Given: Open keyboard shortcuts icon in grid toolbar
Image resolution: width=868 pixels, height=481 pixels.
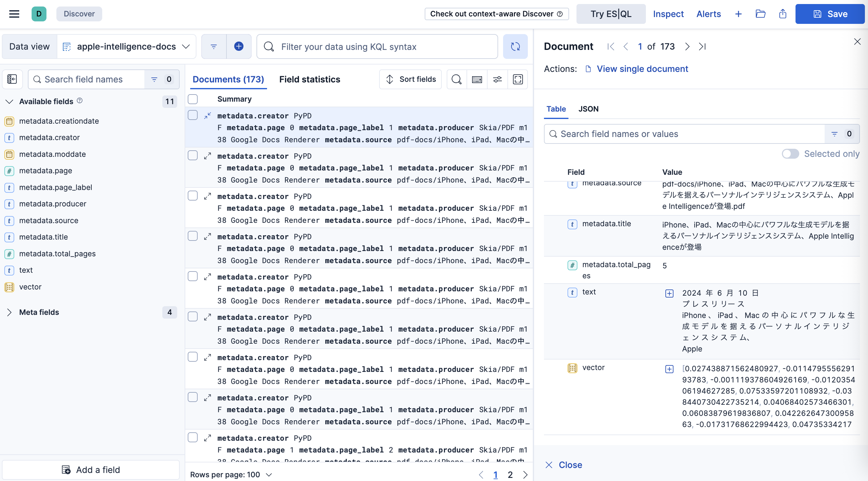Looking at the screenshot, I should click(477, 79).
